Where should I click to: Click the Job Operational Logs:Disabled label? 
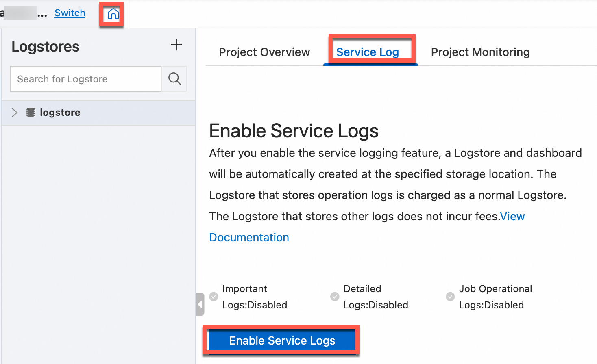[495, 297]
